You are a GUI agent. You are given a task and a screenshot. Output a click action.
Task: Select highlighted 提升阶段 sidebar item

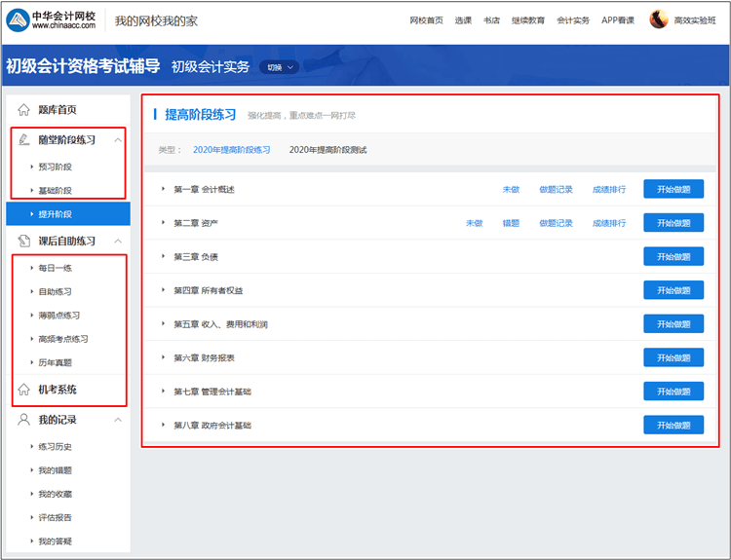pos(68,214)
